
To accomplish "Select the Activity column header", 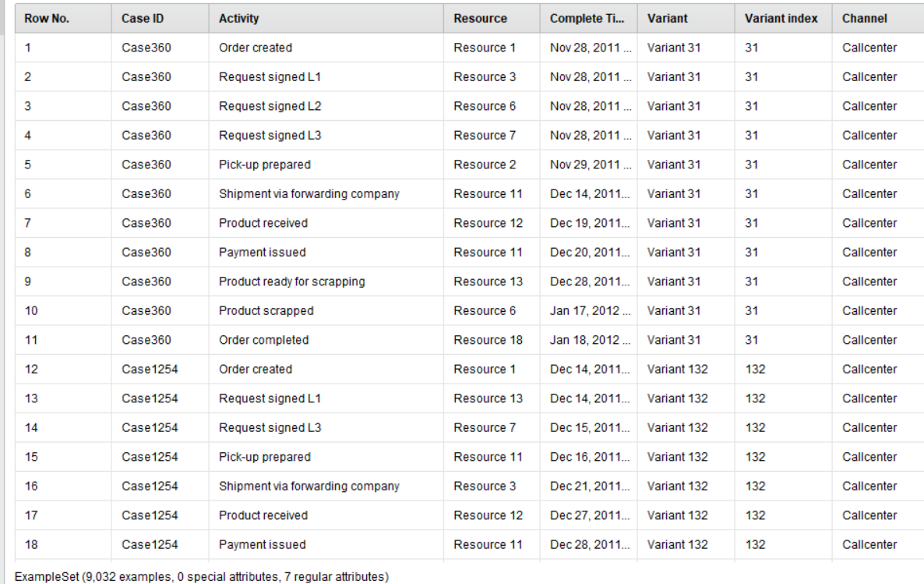I will [326, 18].
